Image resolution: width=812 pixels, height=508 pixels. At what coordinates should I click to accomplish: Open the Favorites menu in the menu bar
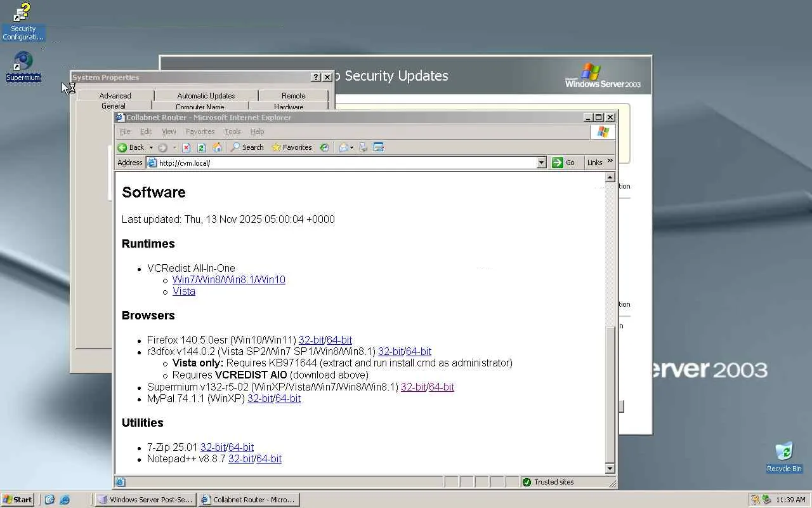coord(200,131)
